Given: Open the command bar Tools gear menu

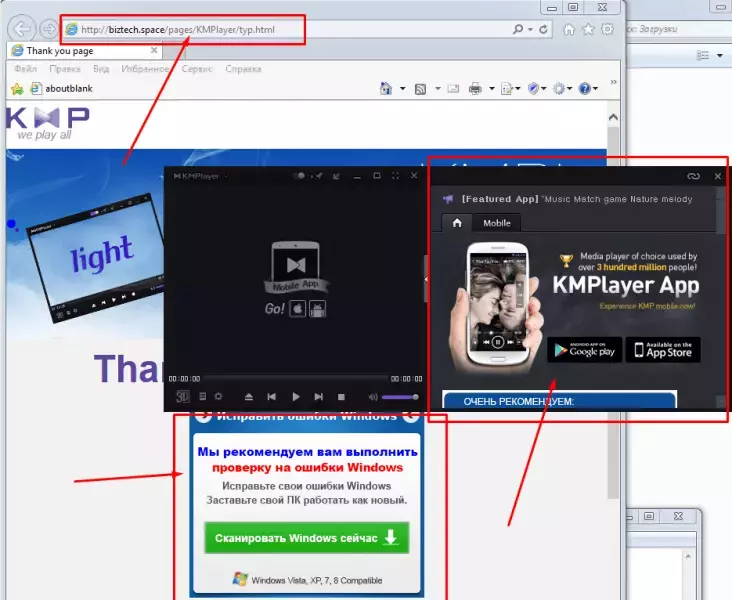Looking at the screenshot, I should click(x=562, y=88).
